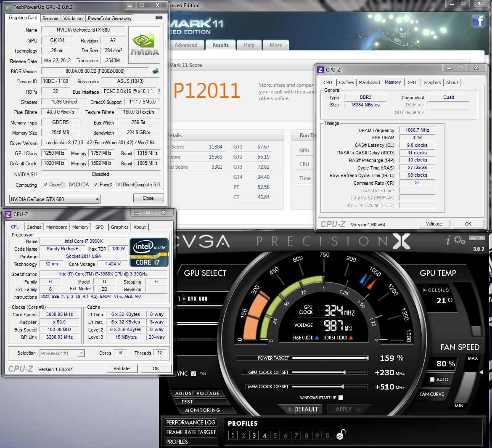Toggle the fan AUTO checkbox
This screenshot has width=492, height=448.
click(432, 379)
